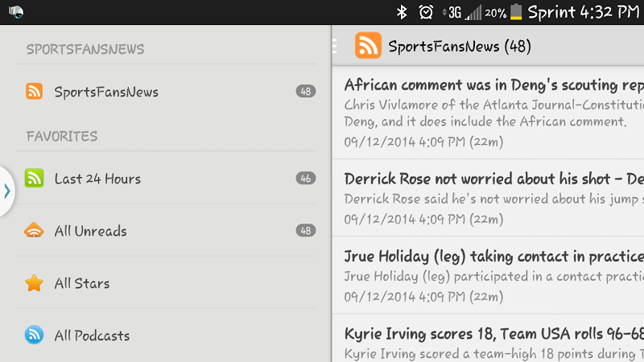Click the 48 badge on All Unreads row
This screenshot has width=644, height=362.
point(306,230)
